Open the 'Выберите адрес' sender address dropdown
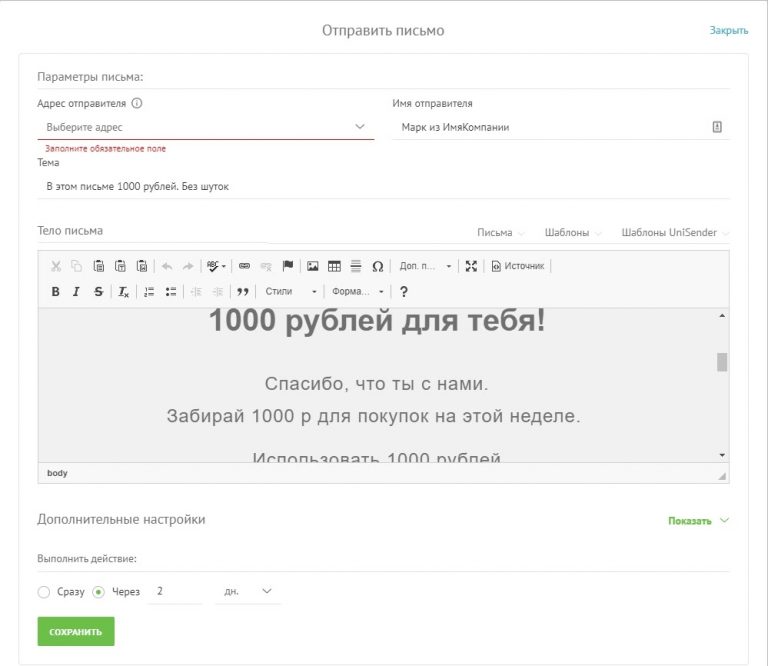 click(x=205, y=127)
